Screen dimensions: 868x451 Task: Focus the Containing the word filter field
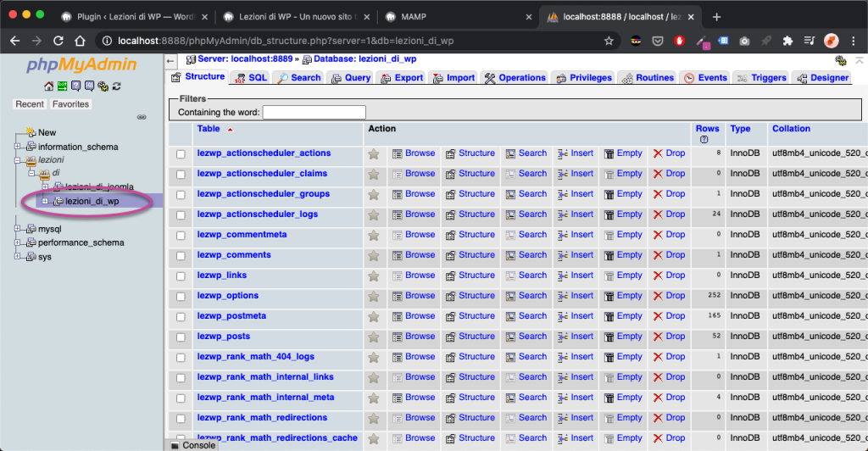pos(314,113)
